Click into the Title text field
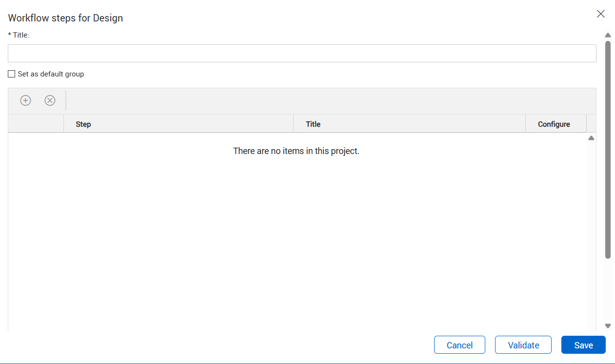Screen dimensions: 615x364 click(302, 54)
